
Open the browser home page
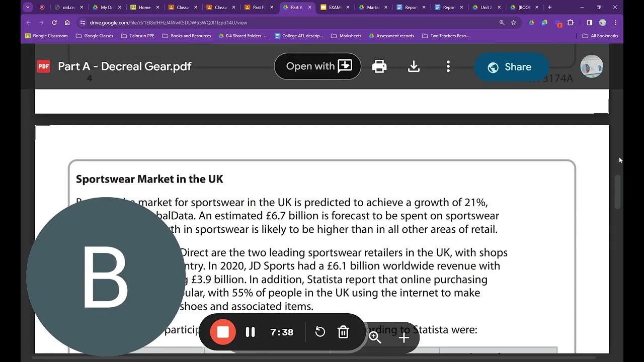67,23
